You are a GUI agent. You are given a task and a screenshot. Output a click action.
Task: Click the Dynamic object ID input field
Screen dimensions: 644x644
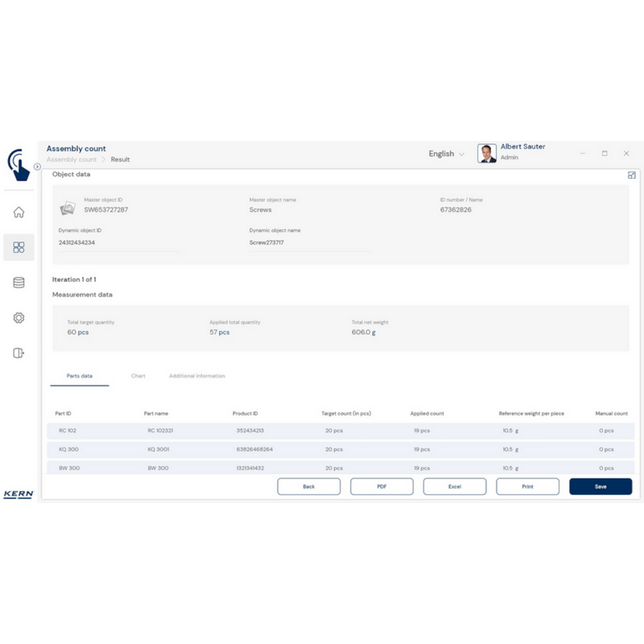[119, 243]
